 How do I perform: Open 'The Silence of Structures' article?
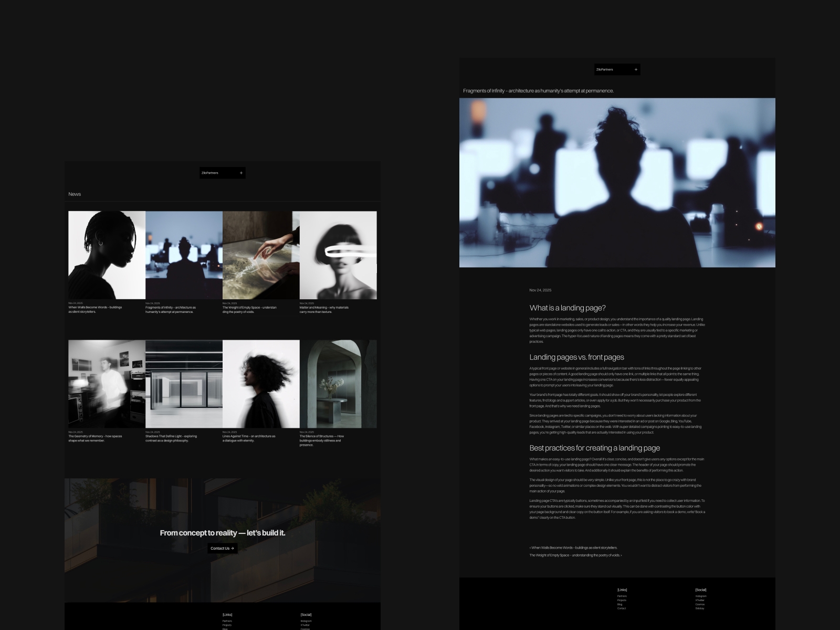click(x=338, y=383)
